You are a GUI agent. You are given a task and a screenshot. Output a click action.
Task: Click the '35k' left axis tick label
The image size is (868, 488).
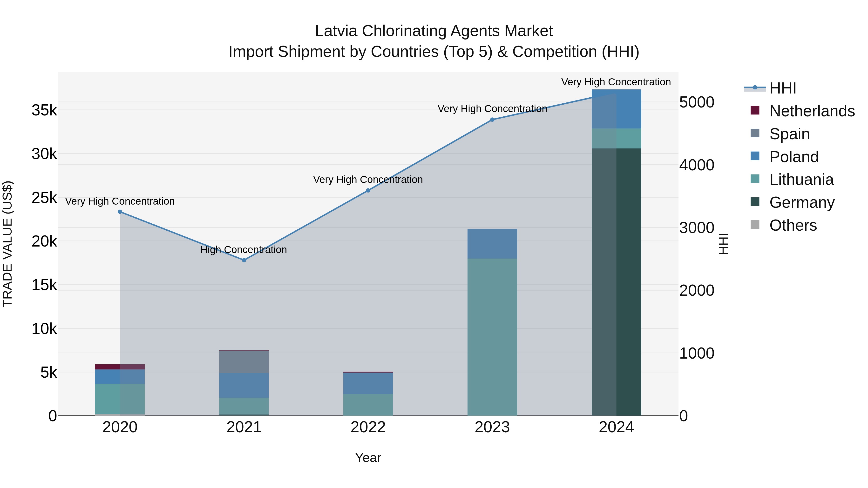pyautogui.click(x=44, y=110)
